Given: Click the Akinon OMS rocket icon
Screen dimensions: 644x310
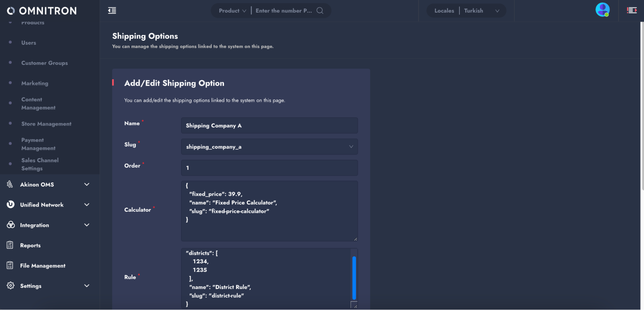Looking at the screenshot, I should click(x=10, y=184).
